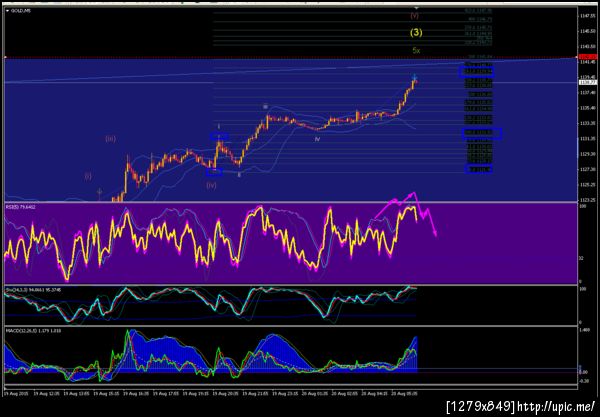Select the yellow (3) wave label
The height and width of the screenshot is (417, 600).
click(416, 33)
